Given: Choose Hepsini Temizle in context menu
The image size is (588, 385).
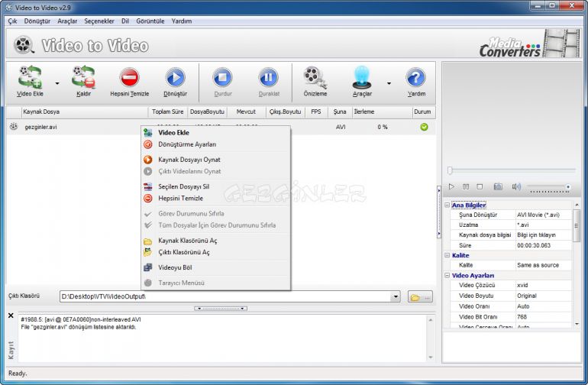Looking at the screenshot, I should [215, 198].
